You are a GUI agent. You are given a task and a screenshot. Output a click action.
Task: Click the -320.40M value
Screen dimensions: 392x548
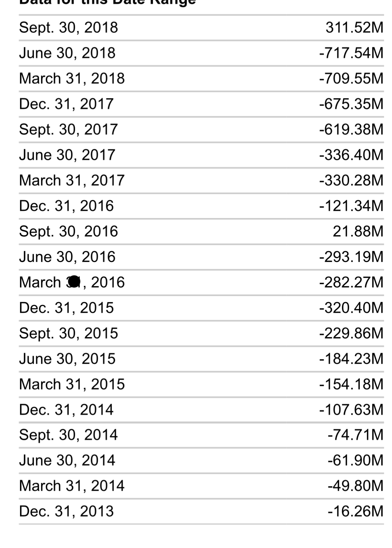[351, 308]
